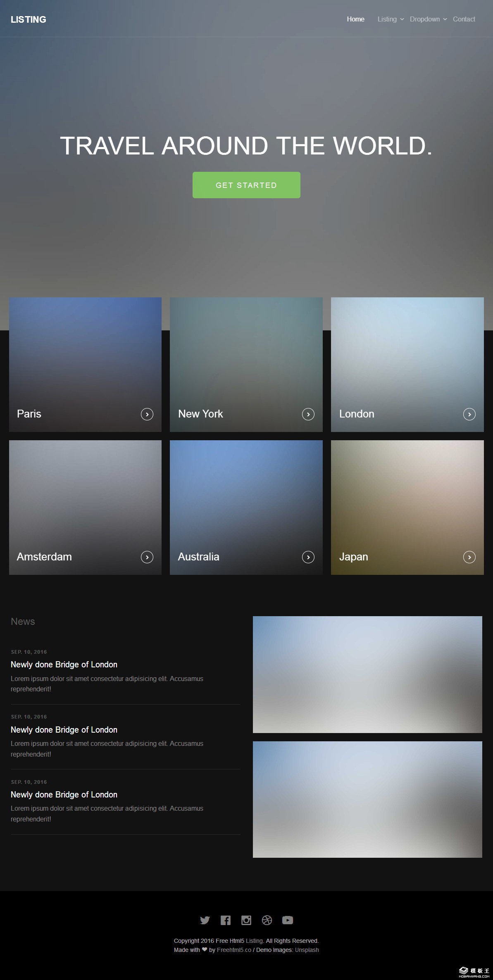Open the Facebook social icon

tap(226, 920)
